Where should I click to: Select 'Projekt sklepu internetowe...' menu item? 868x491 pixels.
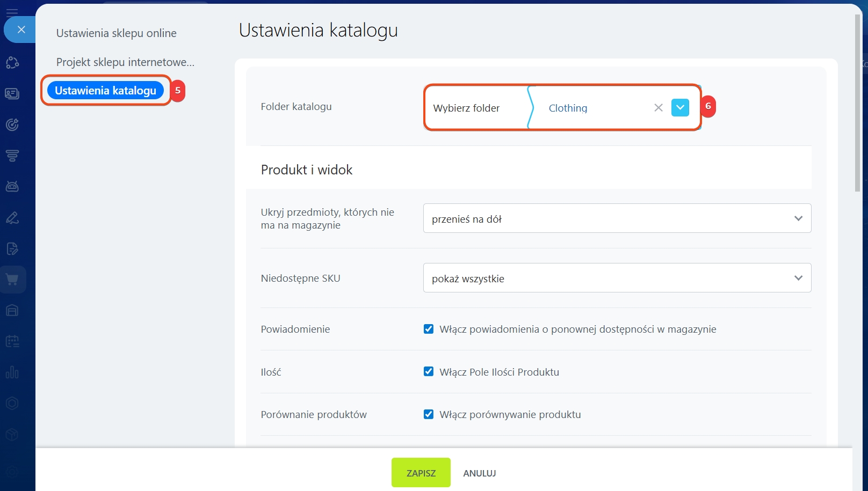click(125, 62)
